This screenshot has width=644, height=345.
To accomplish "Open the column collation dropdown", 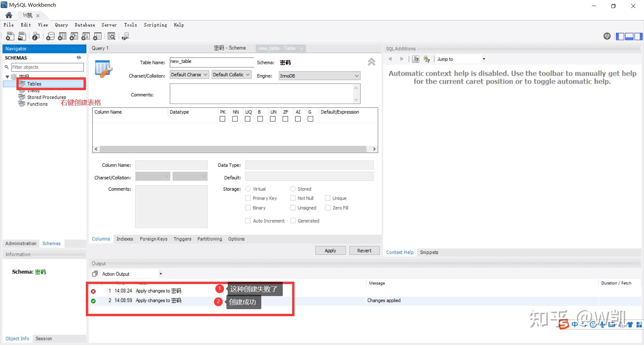I will (x=190, y=176).
